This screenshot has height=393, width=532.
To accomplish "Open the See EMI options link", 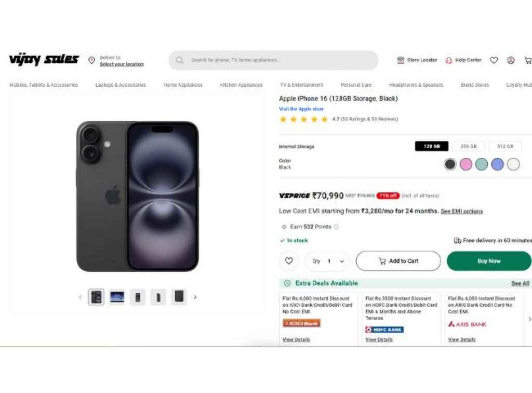I will (461, 211).
